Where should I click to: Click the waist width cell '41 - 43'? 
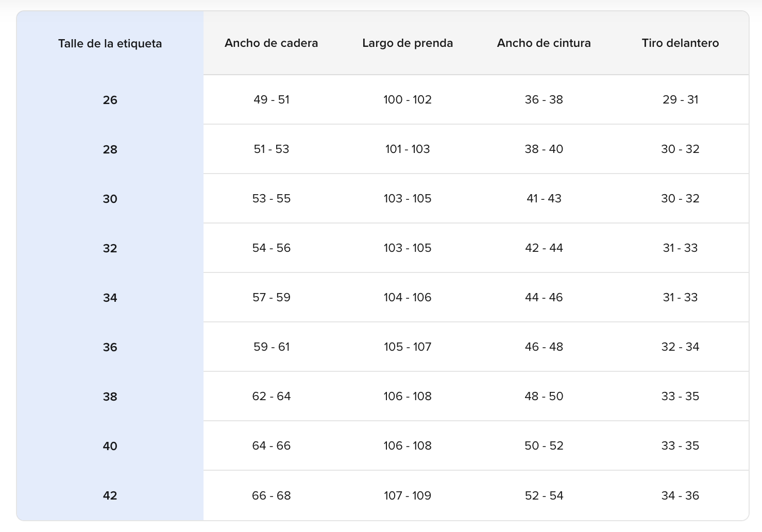(544, 198)
